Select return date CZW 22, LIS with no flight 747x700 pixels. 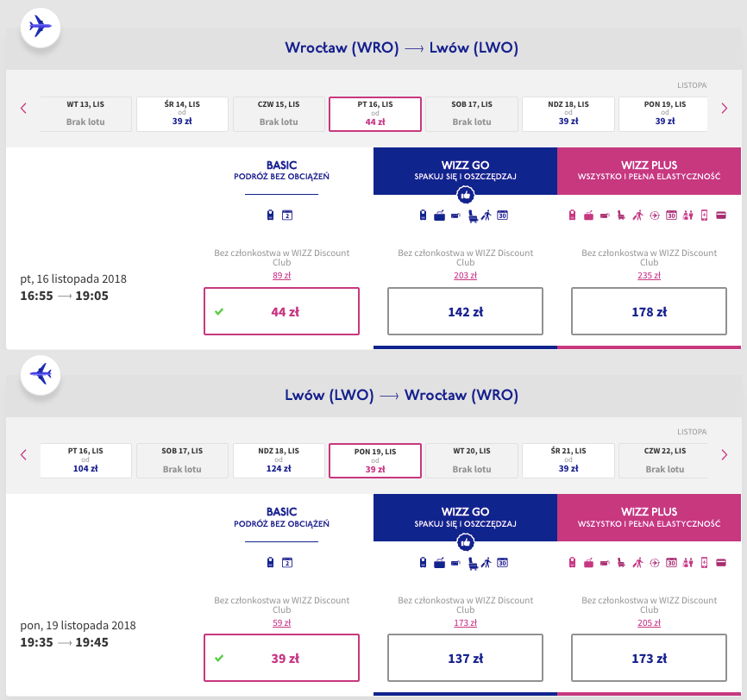coord(663,460)
